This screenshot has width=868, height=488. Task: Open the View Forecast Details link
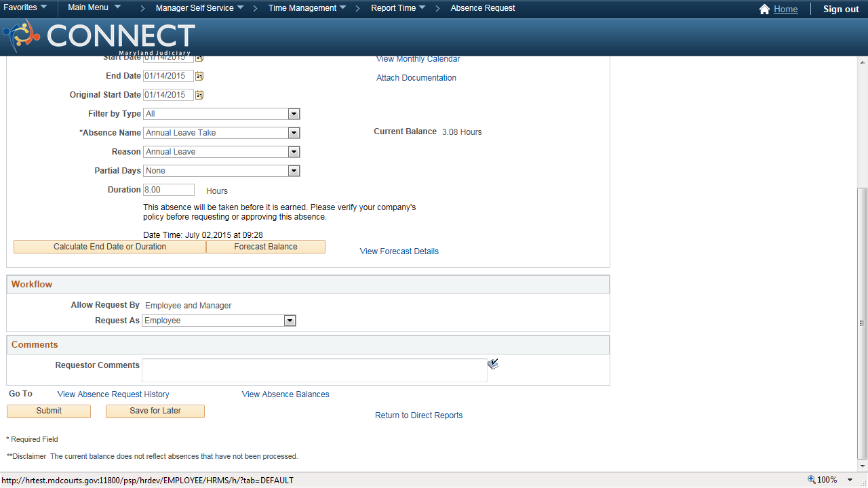pos(399,251)
